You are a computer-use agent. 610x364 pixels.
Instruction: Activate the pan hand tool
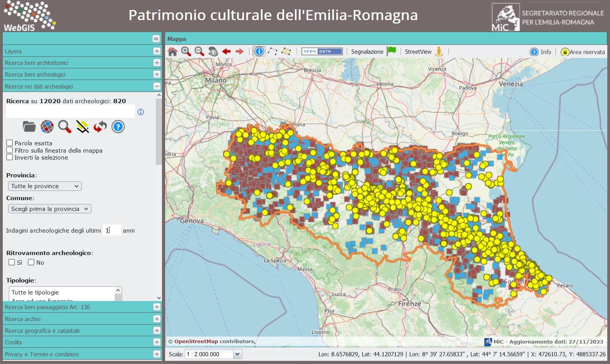click(x=213, y=51)
